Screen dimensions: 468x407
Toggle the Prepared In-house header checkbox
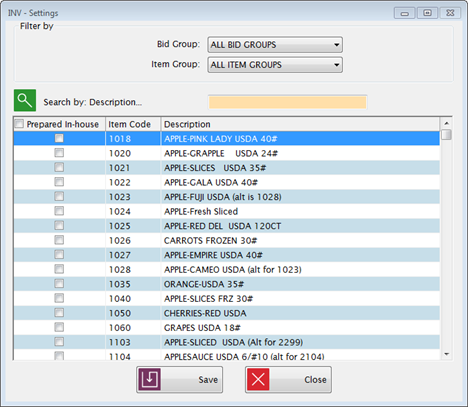[19, 124]
